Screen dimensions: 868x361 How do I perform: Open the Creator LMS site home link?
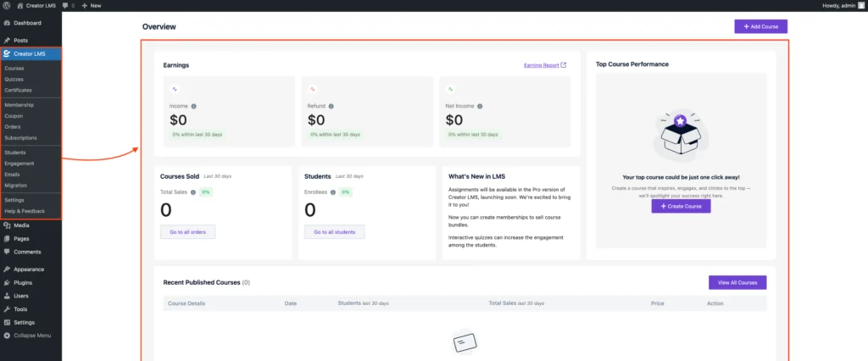pyautogui.click(x=36, y=5)
